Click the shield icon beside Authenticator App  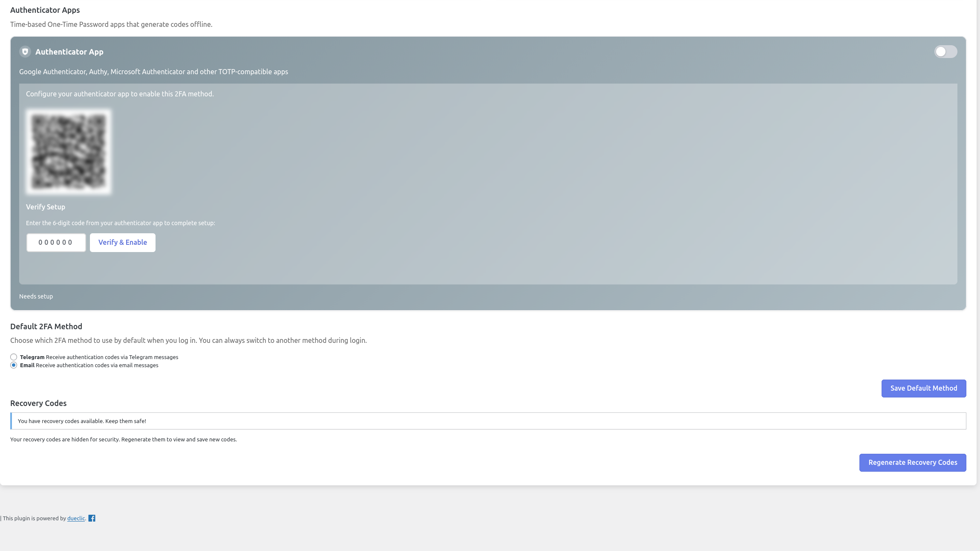(x=25, y=52)
